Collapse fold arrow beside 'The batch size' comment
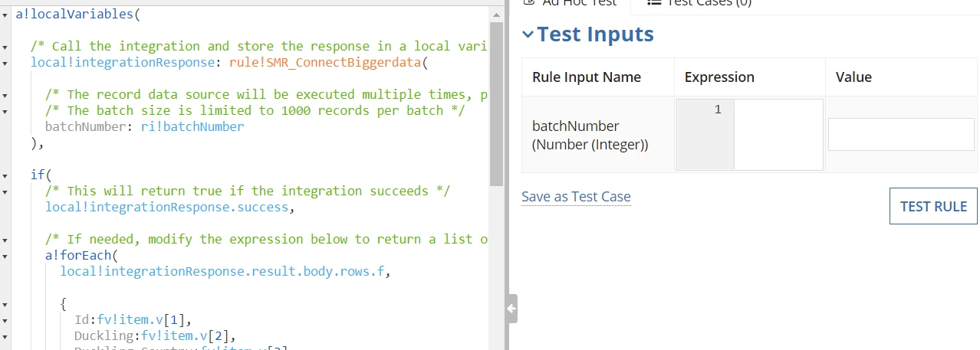 tap(5, 111)
